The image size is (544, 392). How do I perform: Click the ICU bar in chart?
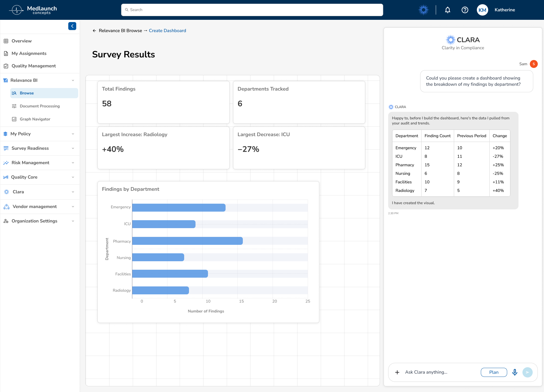[x=164, y=224]
